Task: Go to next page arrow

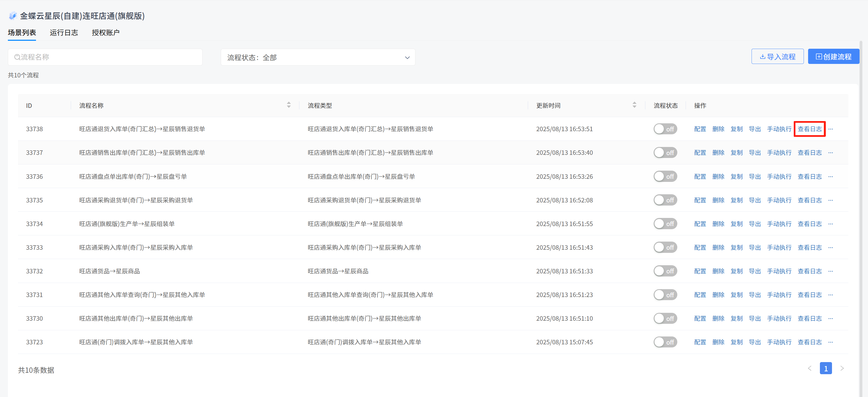Action: 842,368
